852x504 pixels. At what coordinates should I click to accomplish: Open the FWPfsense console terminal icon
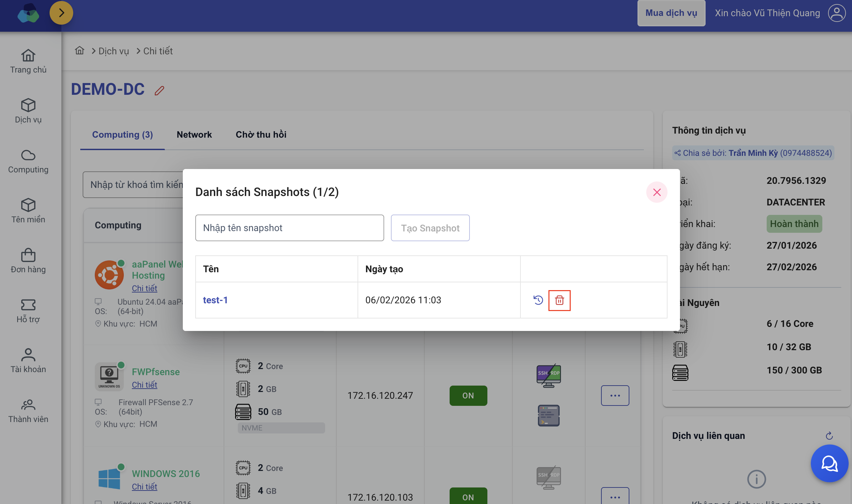[x=548, y=415]
